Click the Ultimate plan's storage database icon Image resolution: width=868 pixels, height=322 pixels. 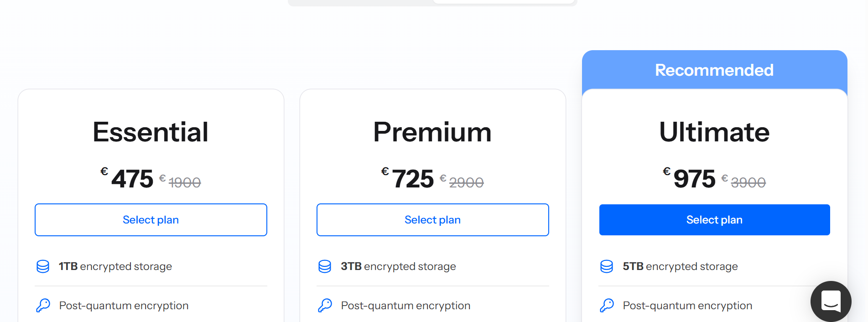[x=606, y=266]
